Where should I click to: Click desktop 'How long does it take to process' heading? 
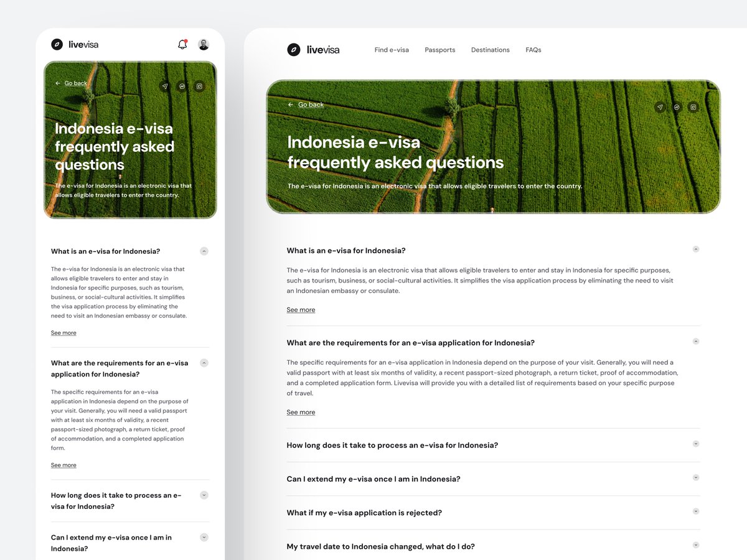[x=392, y=446]
